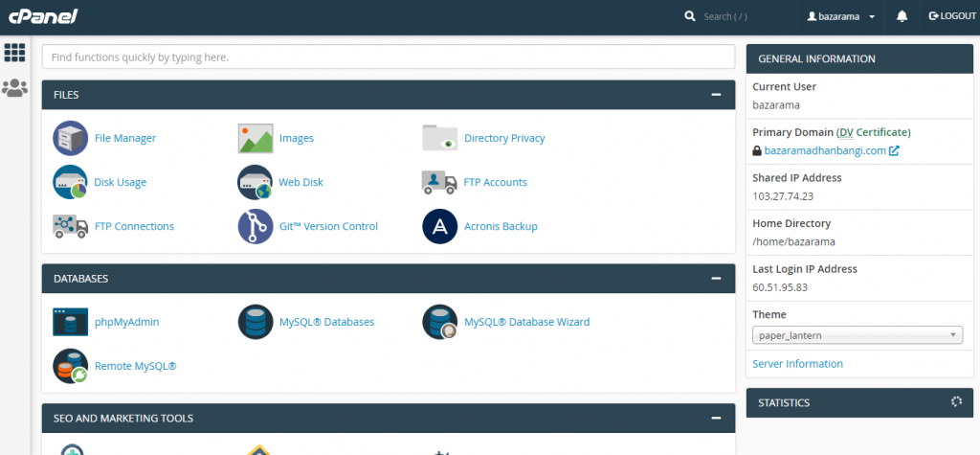Click the search magnifier icon in header

coord(690,16)
